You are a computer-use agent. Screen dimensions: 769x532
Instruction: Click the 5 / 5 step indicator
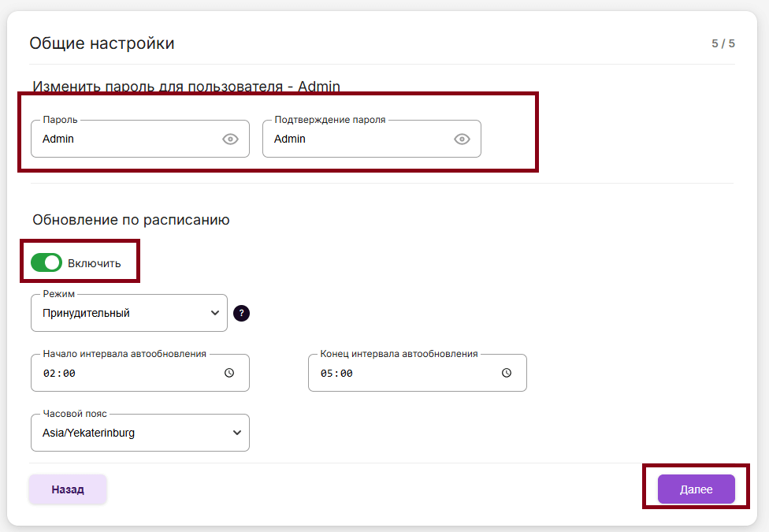pyautogui.click(x=723, y=43)
